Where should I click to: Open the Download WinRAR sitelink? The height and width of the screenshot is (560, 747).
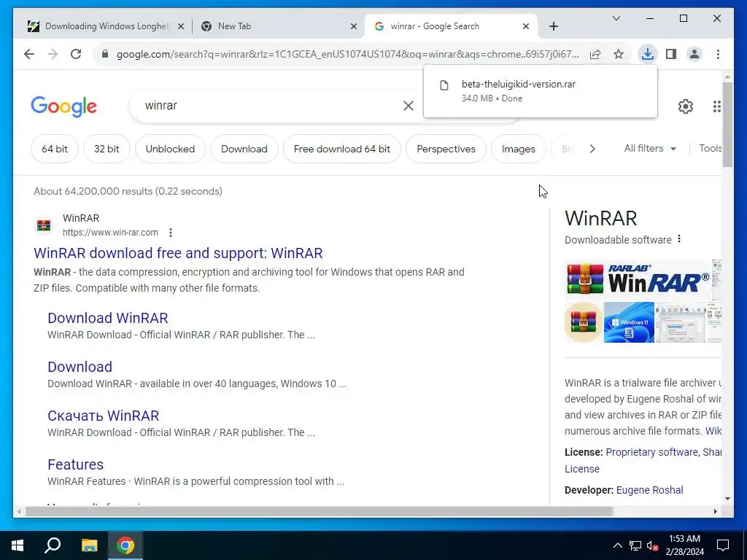pos(108,318)
